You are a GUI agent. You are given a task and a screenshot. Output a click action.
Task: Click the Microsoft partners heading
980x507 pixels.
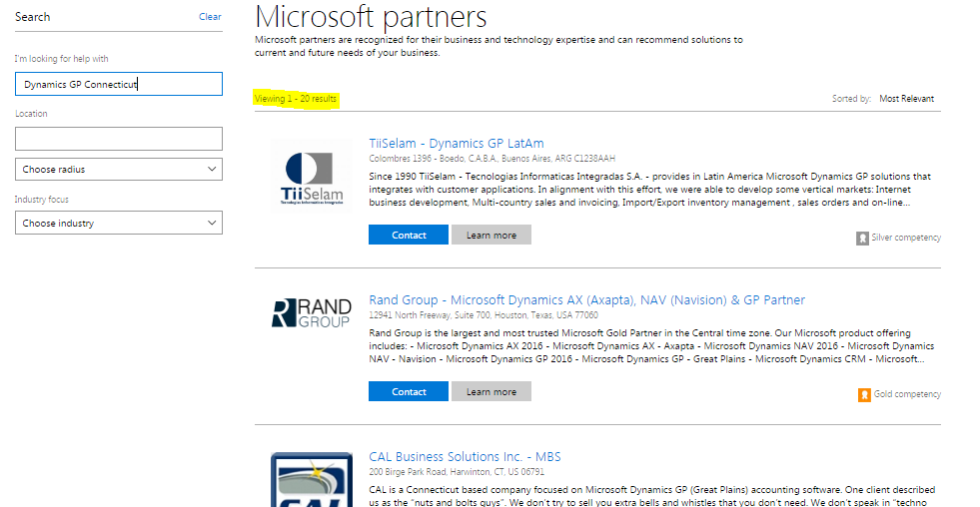[372, 17]
